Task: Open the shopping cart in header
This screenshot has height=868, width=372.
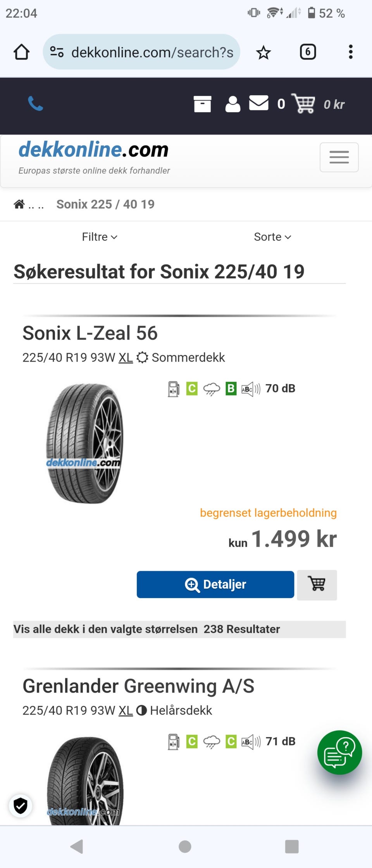Action: pyautogui.click(x=304, y=104)
